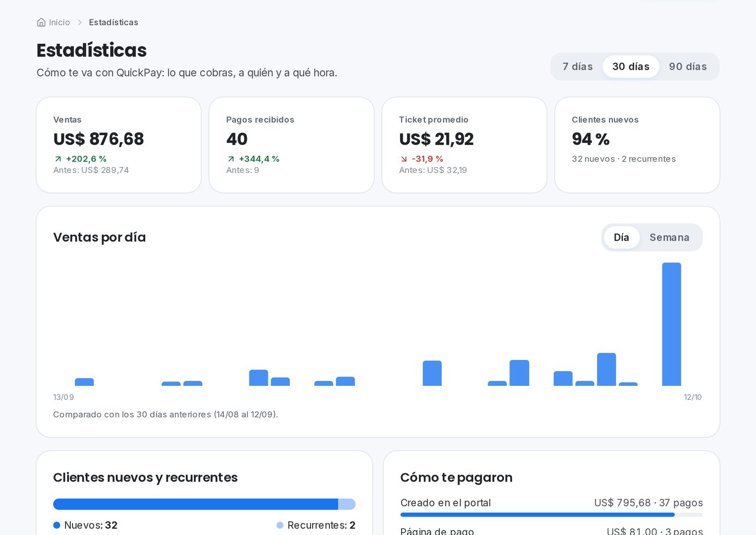Image resolution: width=756 pixels, height=535 pixels.
Task: Click the Recurrentes: 2 legend label
Action: [x=321, y=525]
